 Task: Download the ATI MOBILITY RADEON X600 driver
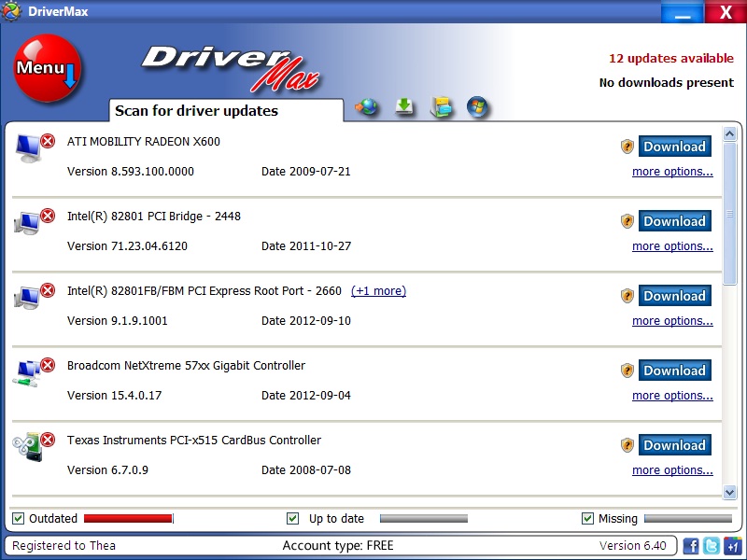click(x=674, y=147)
